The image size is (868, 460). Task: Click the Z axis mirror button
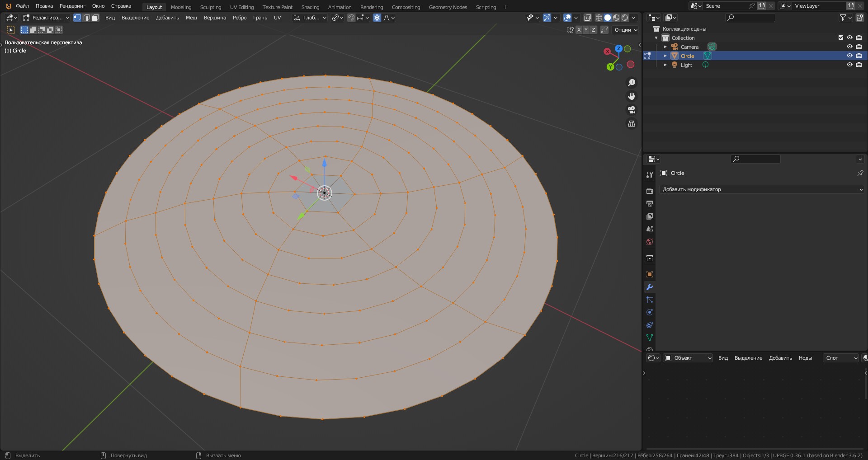coord(593,30)
